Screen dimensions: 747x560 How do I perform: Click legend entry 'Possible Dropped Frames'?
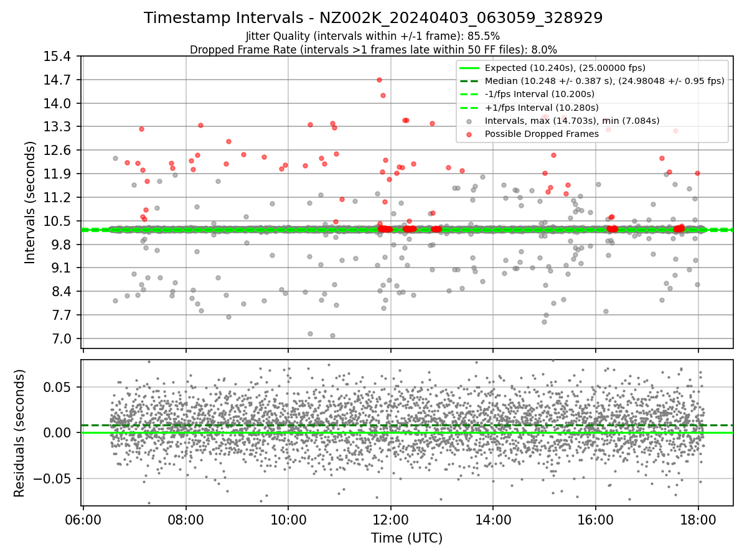pos(542,134)
